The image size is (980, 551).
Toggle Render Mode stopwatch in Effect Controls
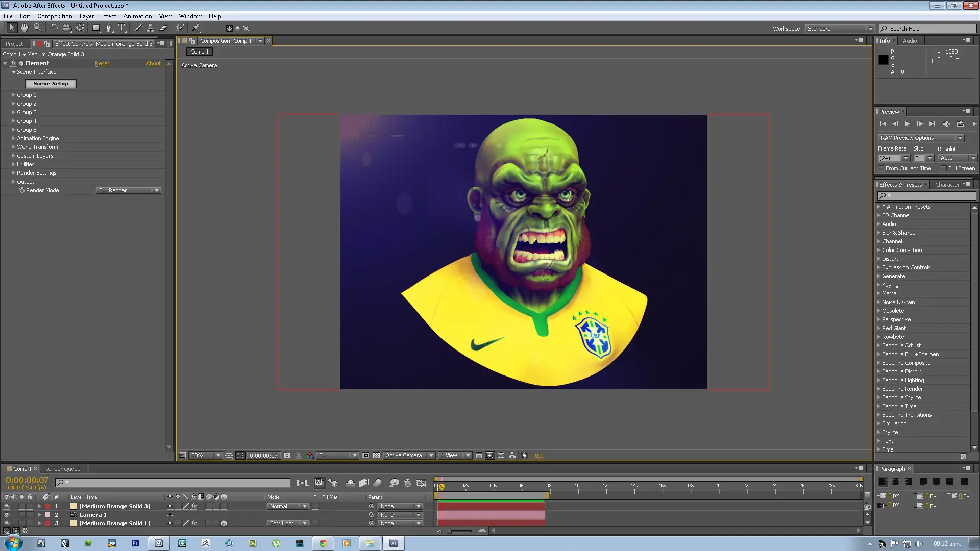22,190
